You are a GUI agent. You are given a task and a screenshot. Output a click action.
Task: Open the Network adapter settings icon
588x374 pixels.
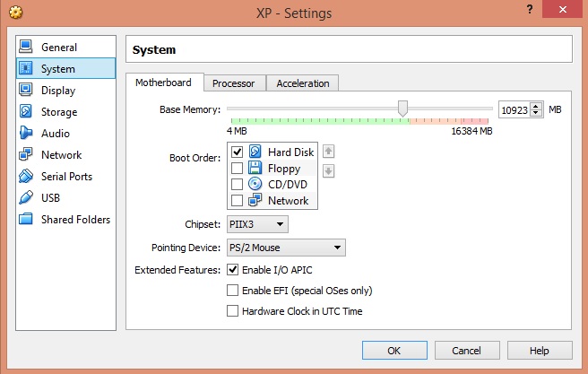[x=25, y=154]
